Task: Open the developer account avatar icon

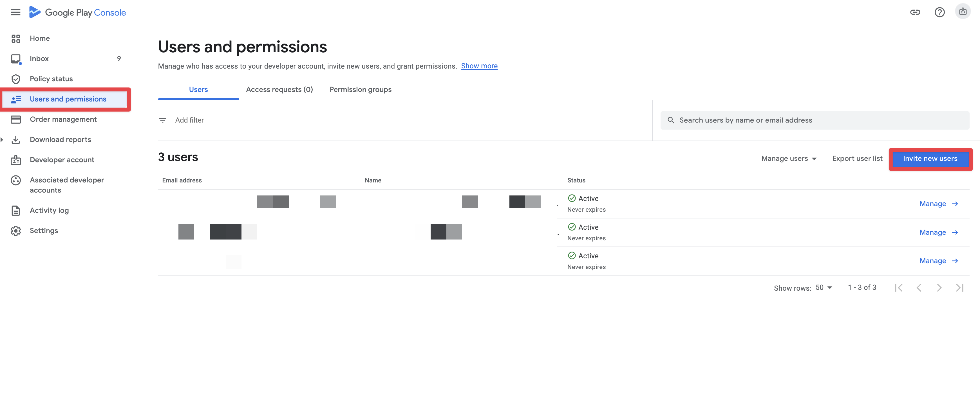Action: [x=963, y=12]
